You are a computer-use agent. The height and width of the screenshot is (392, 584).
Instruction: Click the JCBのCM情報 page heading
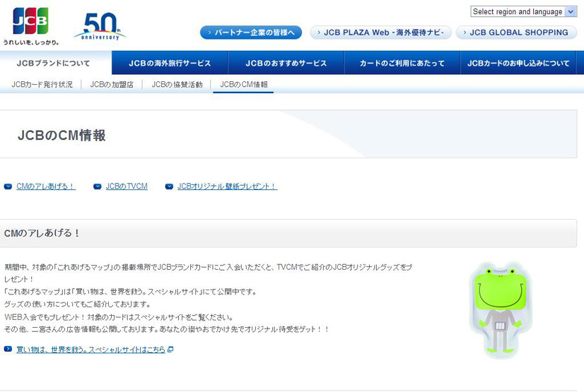tap(62, 135)
